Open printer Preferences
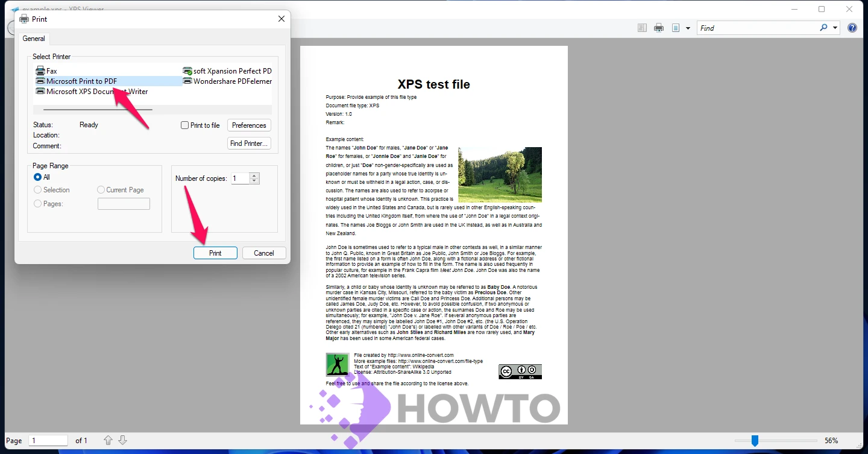The height and width of the screenshot is (454, 868). coord(249,125)
